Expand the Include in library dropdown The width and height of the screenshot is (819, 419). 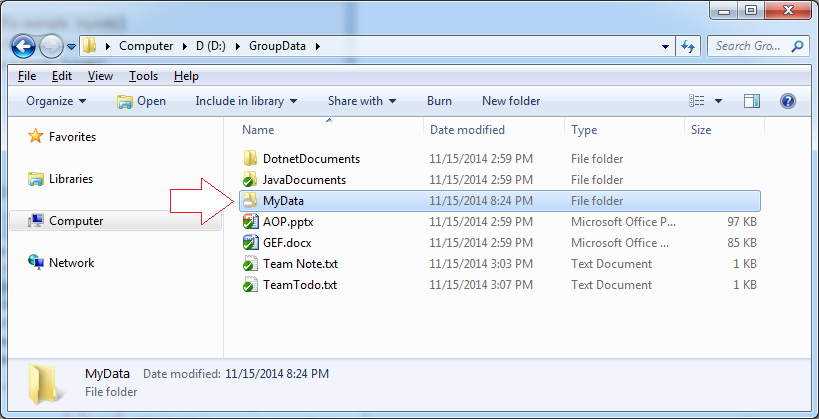(x=246, y=101)
